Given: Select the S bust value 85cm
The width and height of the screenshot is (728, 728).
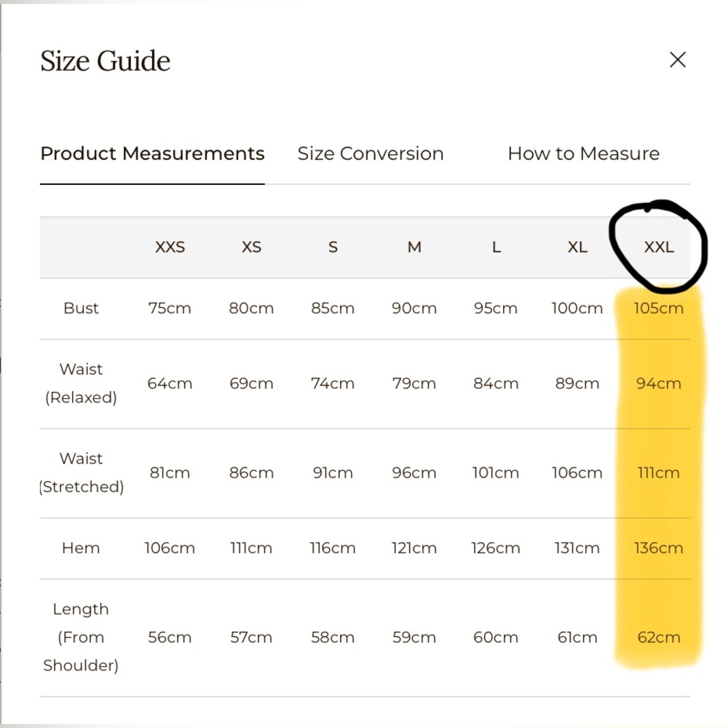Looking at the screenshot, I should pos(333,308).
